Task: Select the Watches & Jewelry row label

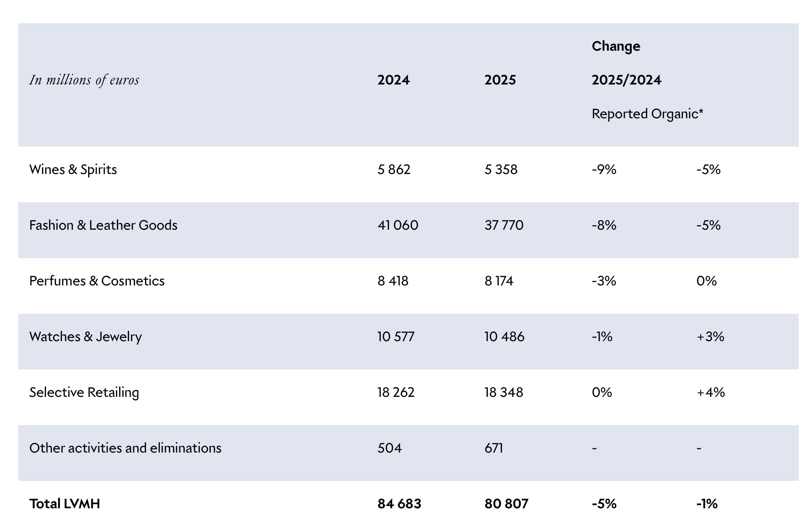Action: coord(85,337)
